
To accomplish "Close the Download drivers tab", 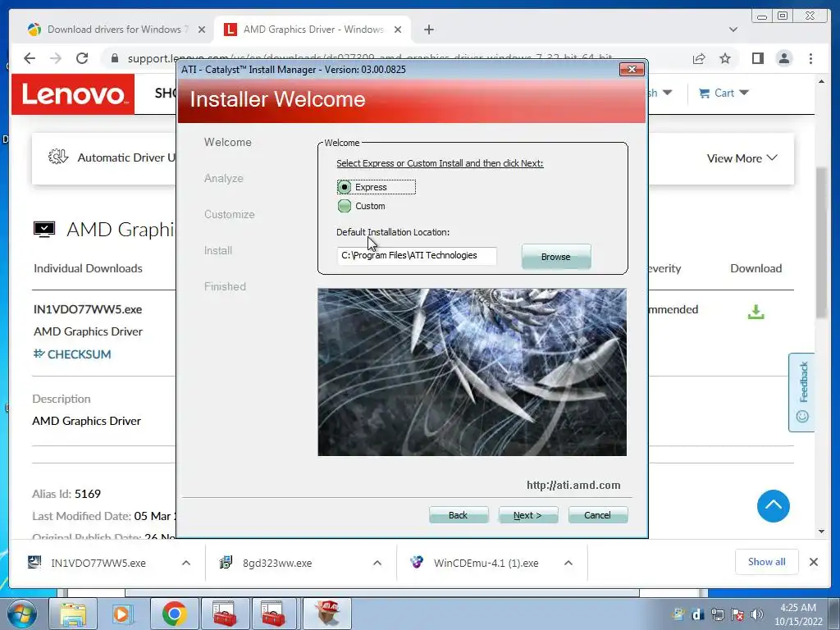I will (x=202, y=30).
